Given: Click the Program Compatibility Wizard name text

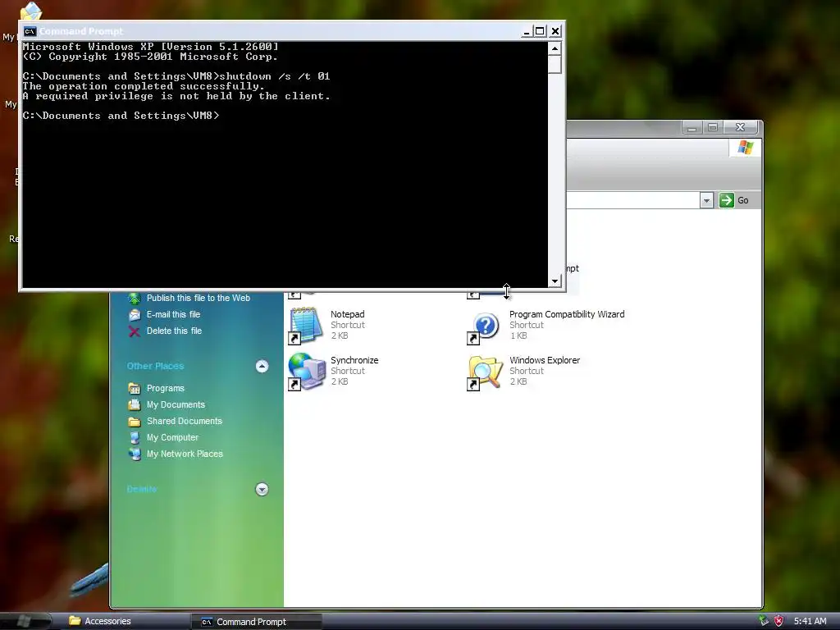Looking at the screenshot, I should click(567, 314).
